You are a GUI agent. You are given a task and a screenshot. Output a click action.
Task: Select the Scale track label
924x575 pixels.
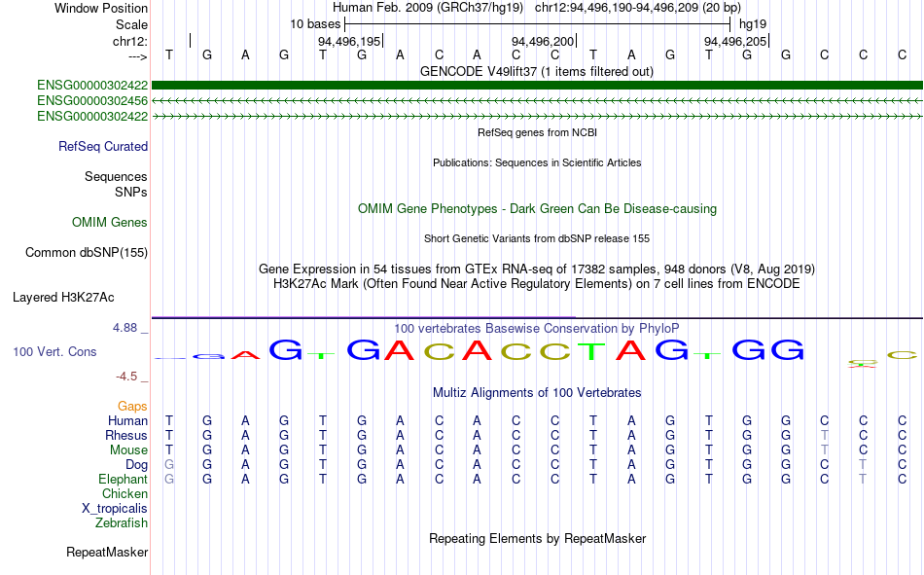click(x=131, y=24)
